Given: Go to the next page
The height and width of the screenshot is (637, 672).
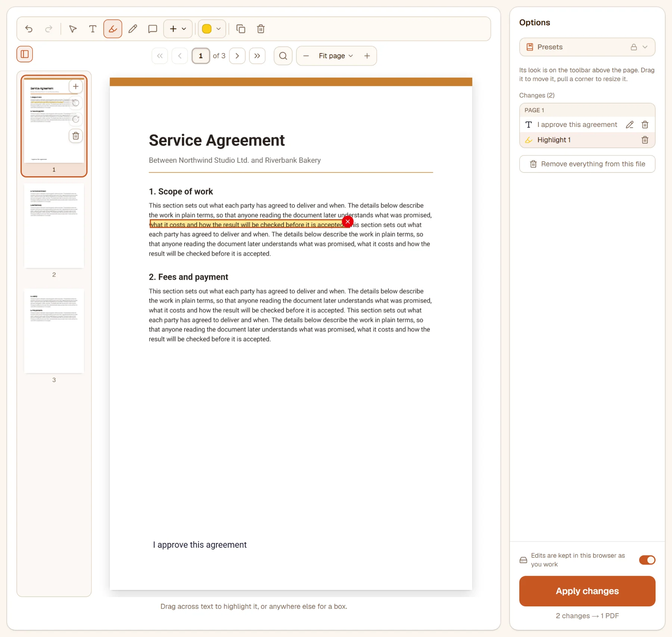Looking at the screenshot, I should click(x=237, y=56).
